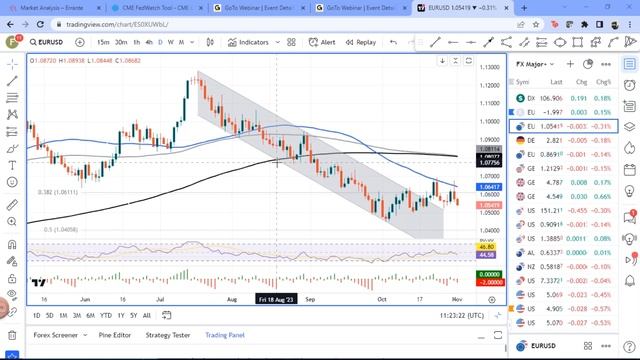The width and height of the screenshot is (640, 360).
Task: Select the crosshair cursor tool
Action: (x=12, y=64)
